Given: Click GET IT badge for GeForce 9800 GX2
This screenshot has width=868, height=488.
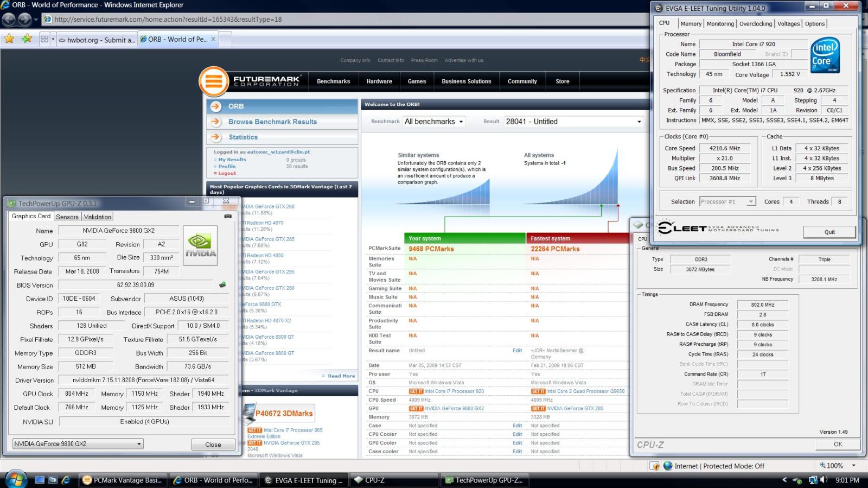Looking at the screenshot, I should tap(416, 409).
